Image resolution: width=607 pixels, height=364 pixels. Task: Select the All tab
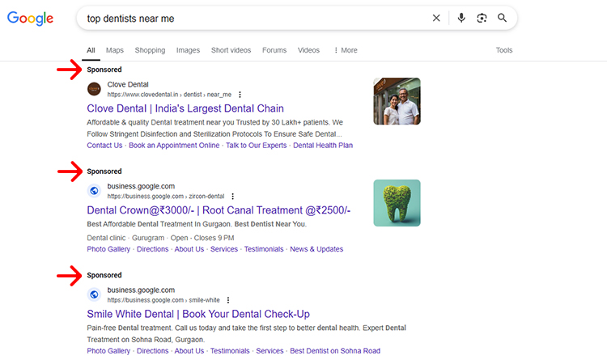coord(91,50)
